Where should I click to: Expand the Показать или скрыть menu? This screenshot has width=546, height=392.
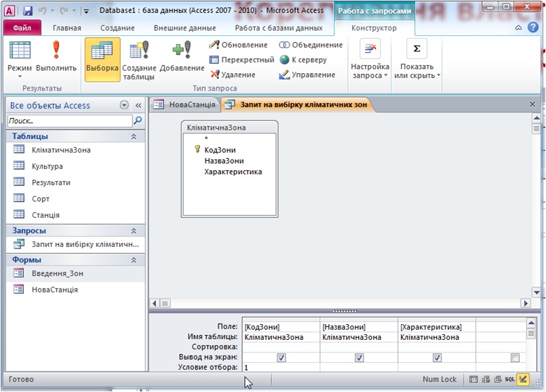point(416,71)
